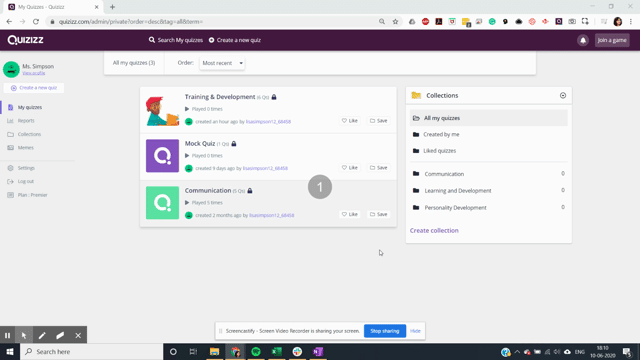Click Log out in sidebar
The image size is (640, 360).
tap(26, 182)
